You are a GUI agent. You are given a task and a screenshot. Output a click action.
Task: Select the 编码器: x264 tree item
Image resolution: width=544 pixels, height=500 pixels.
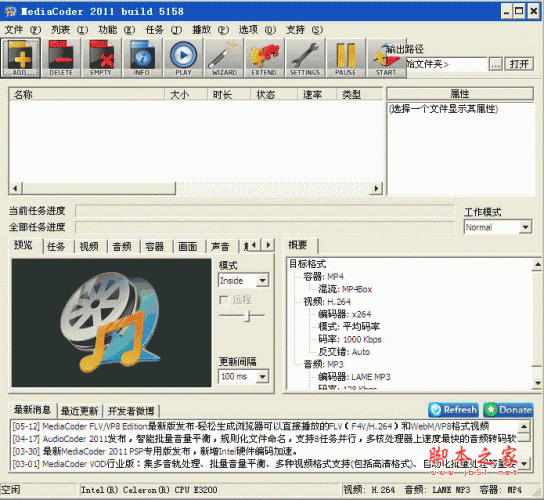[345, 314]
